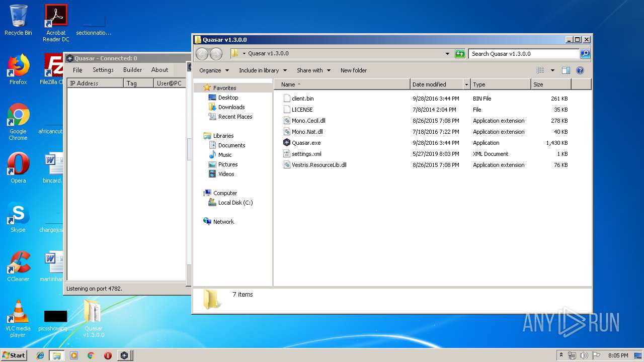Viewport: 644px width, 362px height.
Task: Sort by Name column header
Action: tap(342, 84)
